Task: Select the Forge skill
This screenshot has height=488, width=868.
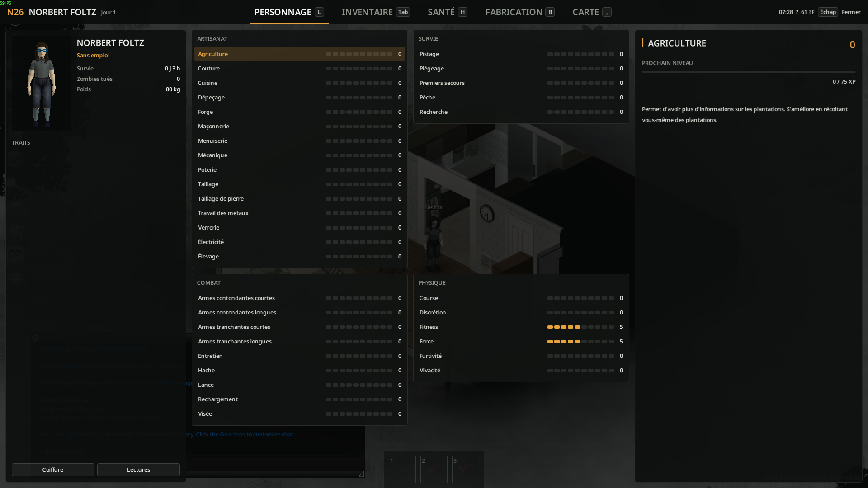Action: (300, 112)
